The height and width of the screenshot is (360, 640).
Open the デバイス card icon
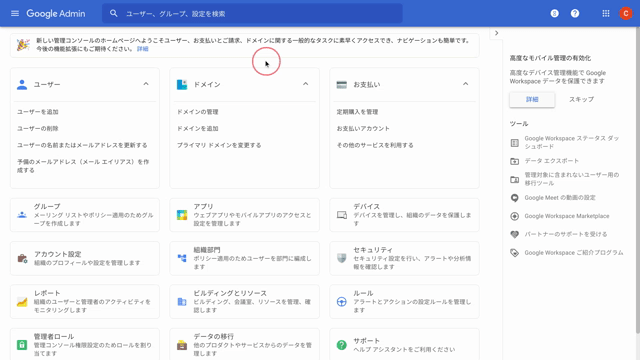342,215
